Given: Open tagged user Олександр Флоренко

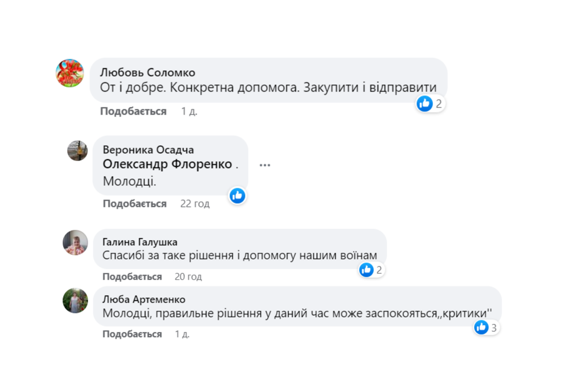Looking at the screenshot, I should pyautogui.click(x=168, y=164).
